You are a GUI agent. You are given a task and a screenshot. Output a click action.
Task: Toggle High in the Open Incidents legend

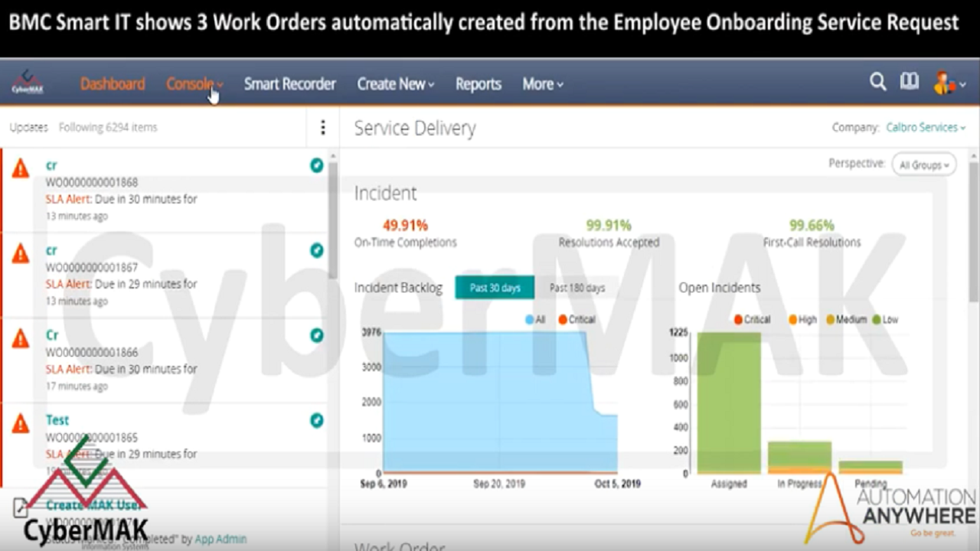[802, 319]
